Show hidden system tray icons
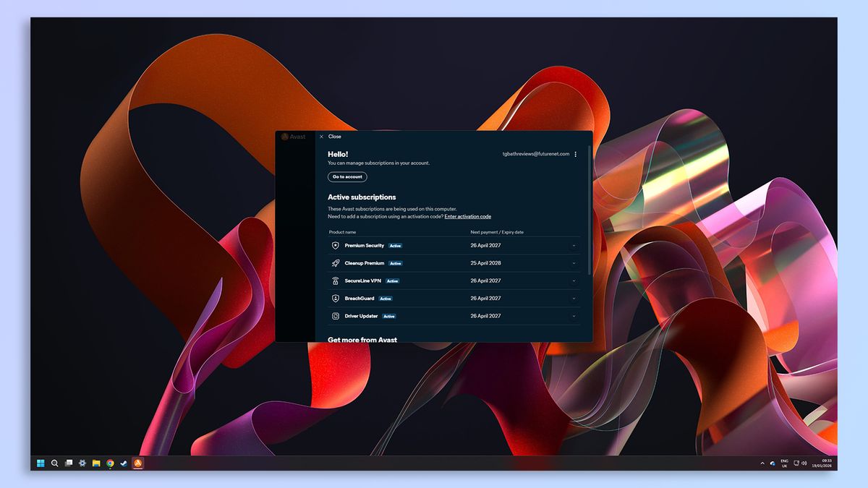 [x=762, y=463]
